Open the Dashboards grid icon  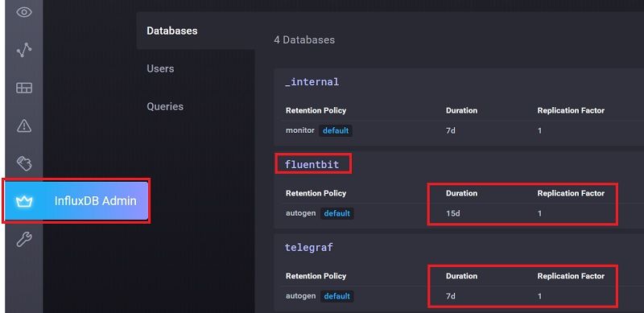coord(24,88)
